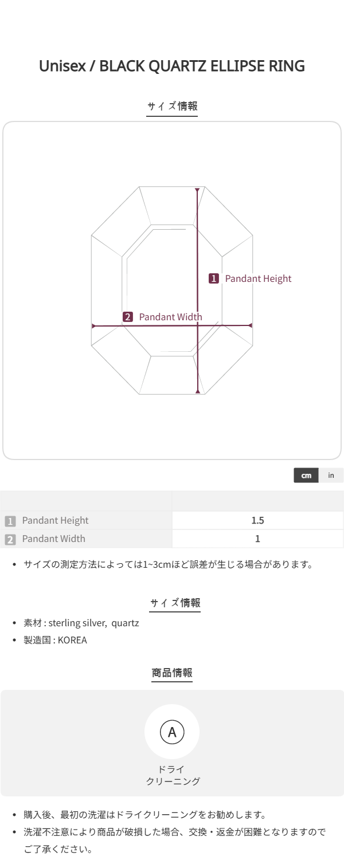
Task: Select the 商品情報 section heading
Action: [172, 673]
